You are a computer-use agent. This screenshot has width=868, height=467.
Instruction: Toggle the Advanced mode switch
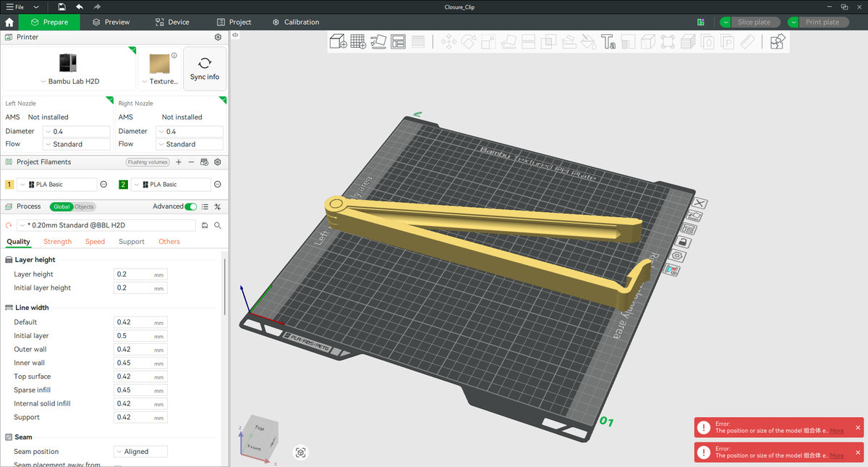[191, 206]
